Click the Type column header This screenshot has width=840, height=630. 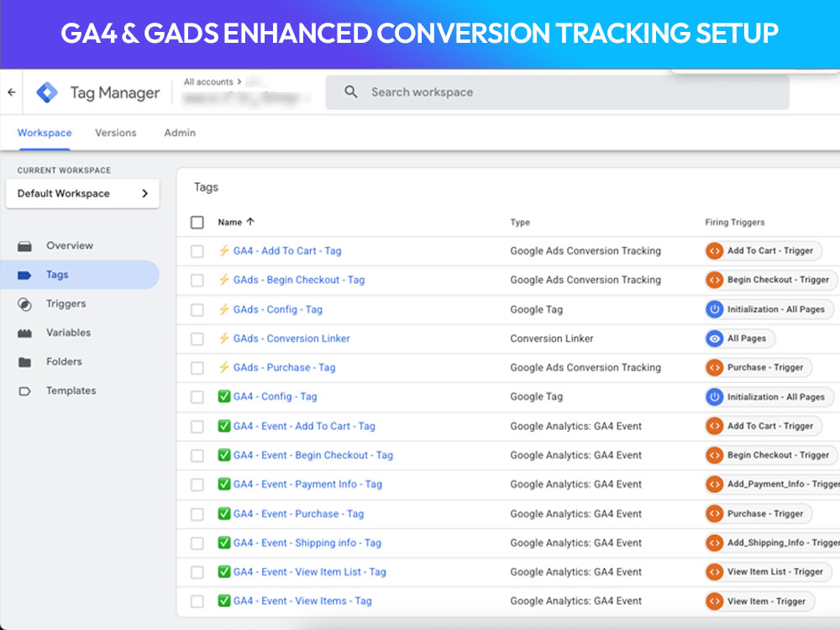click(x=520, y=223)
